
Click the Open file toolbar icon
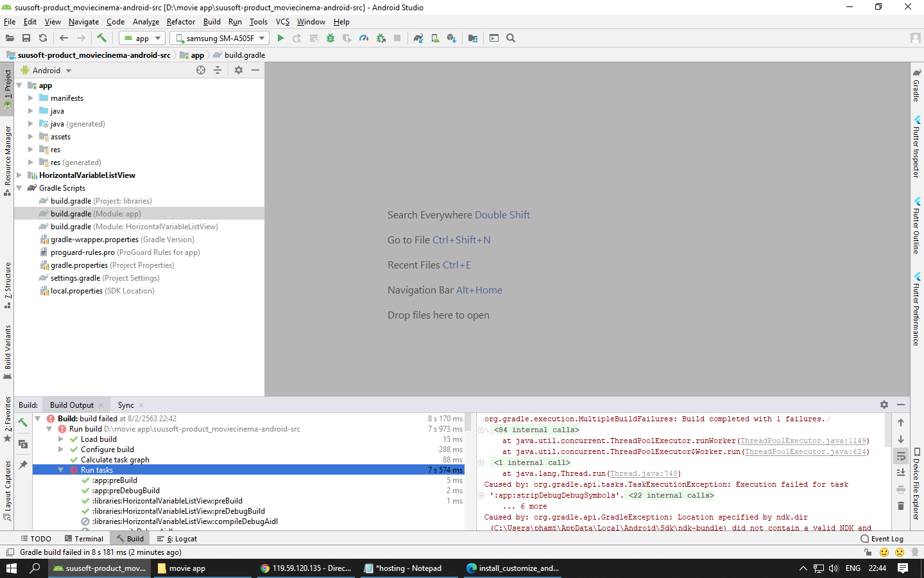pos(10,39)
